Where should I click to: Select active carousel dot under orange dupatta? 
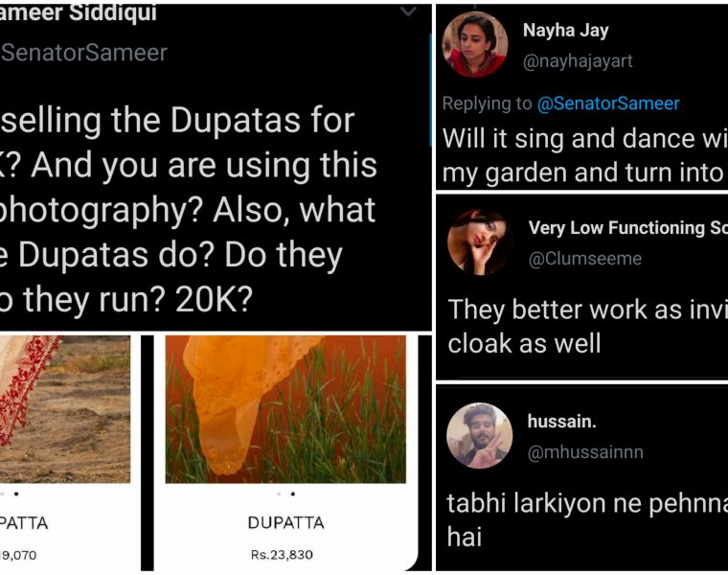[x=292, y=494]
